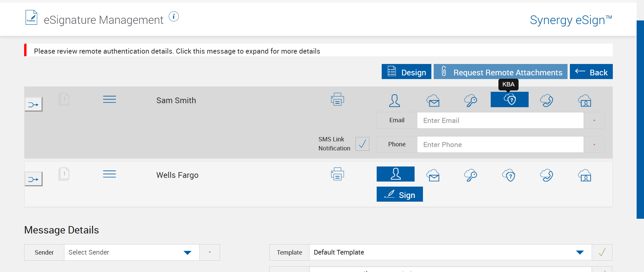Choose remote video signing for Wells Fargo
644x272 pixels.
(x=585, y=175)
